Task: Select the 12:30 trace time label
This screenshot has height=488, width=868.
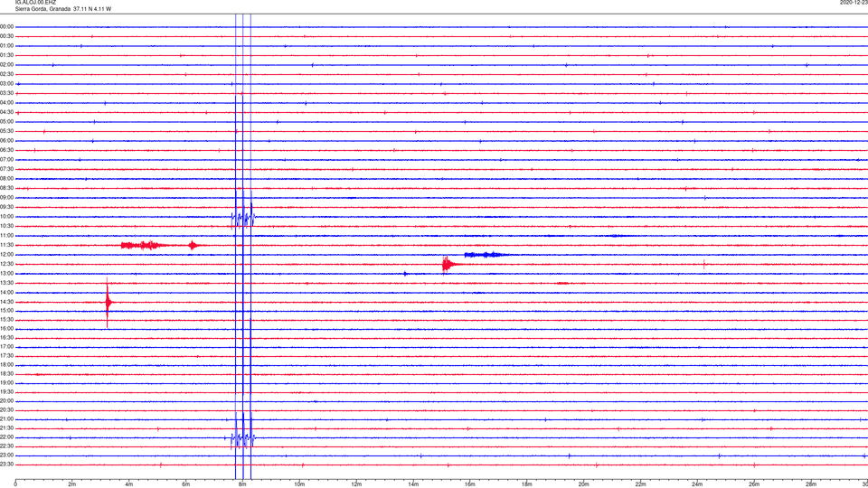Action: pyautogui.click(x=7, y=264)
